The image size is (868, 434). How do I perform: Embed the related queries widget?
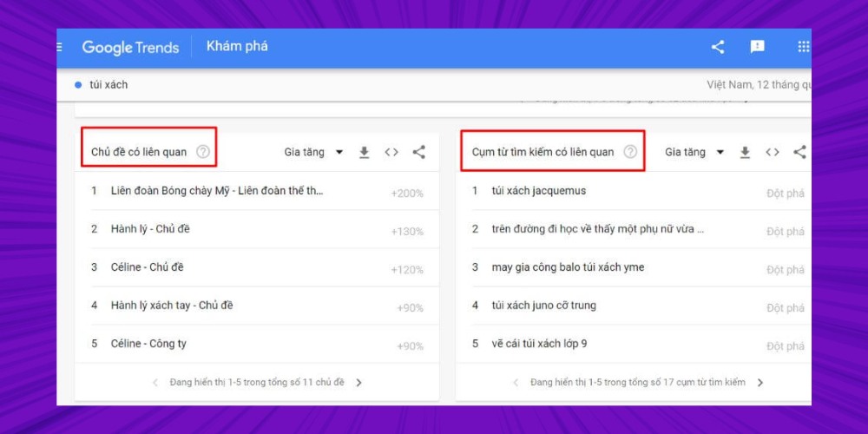[773, 152]
